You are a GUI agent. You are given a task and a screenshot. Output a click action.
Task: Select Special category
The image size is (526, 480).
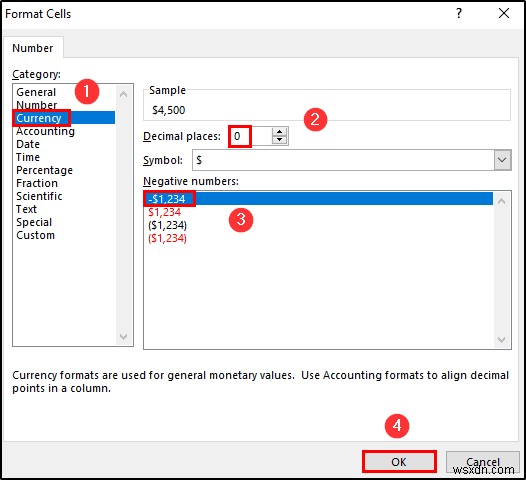click(x=34, y=222)
